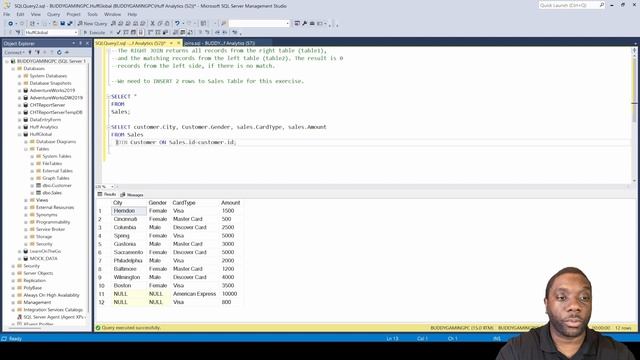Select the Results tab
Viewport: 640px width, 360px height.
click(x=107, y=195)
